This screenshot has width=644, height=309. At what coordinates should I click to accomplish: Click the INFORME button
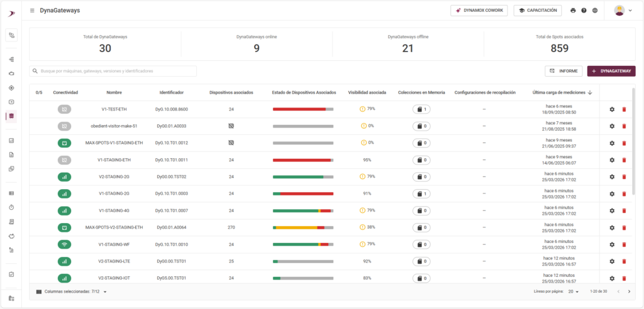pyautogui.click(x=563, y=71)
